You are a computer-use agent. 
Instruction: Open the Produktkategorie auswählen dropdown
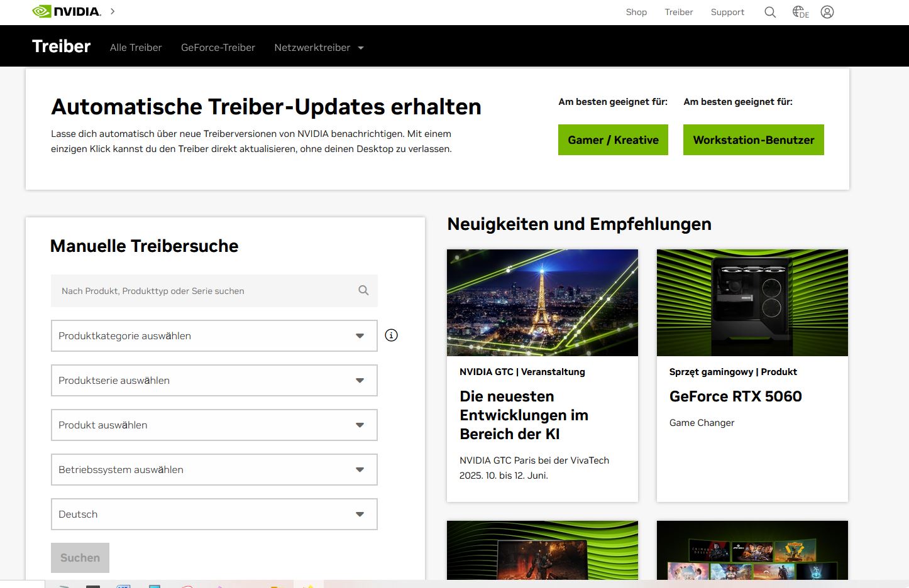click(x=214, y=336)
